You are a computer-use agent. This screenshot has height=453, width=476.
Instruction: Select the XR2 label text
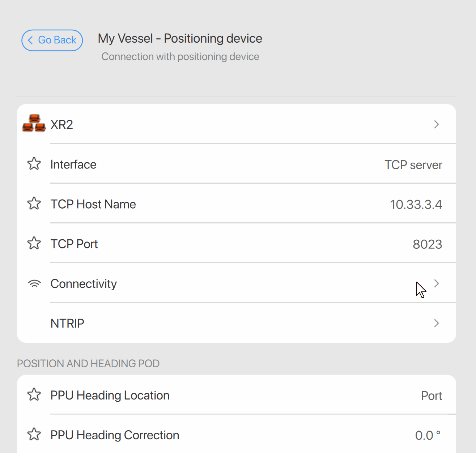[x=62, y=125]
